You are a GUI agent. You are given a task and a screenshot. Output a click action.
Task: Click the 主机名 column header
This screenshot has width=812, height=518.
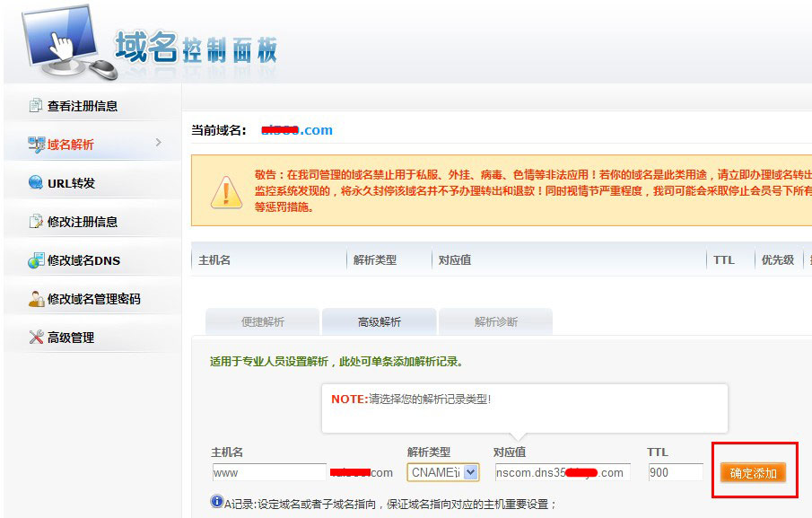(214, 260)
